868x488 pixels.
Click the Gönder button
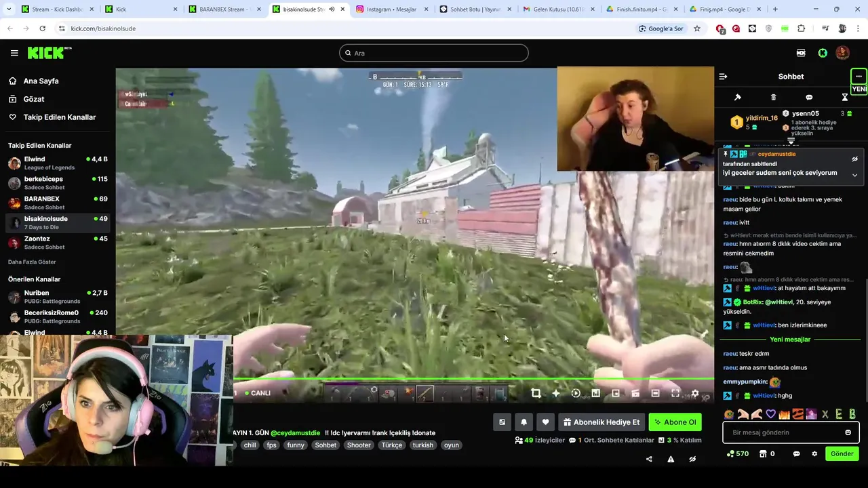[x=842, y=454]
